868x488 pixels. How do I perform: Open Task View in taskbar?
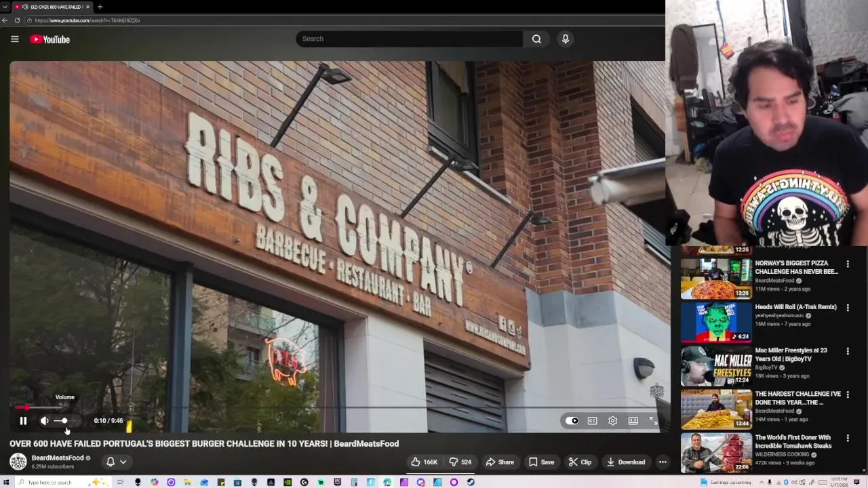coord(121,483)
